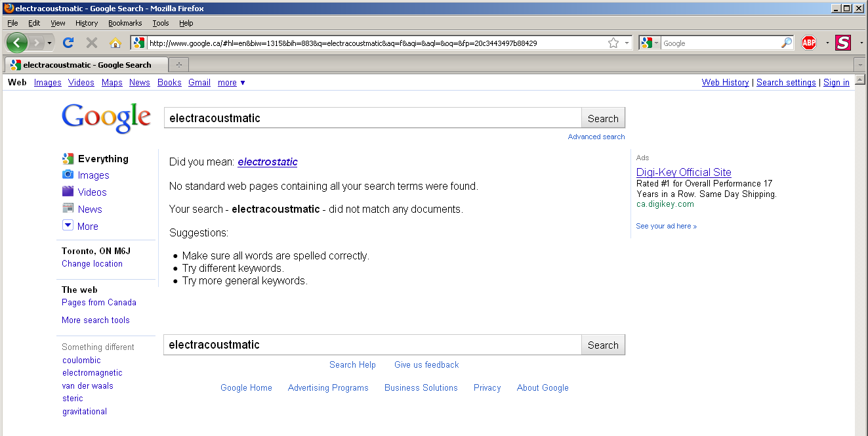Open the Bookmarks menu
Image resolution: width=868 pixels, height=436 pixels.
(x=125, y=23)
